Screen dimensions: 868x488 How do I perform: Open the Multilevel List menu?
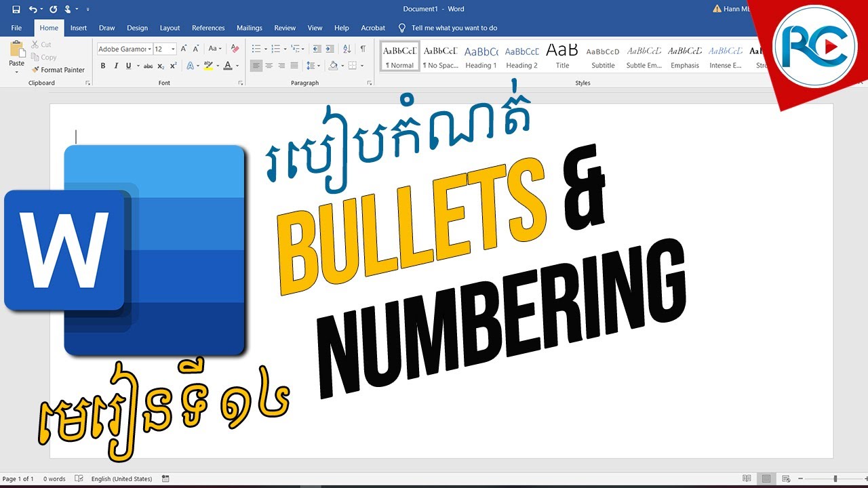pos(296,49)
